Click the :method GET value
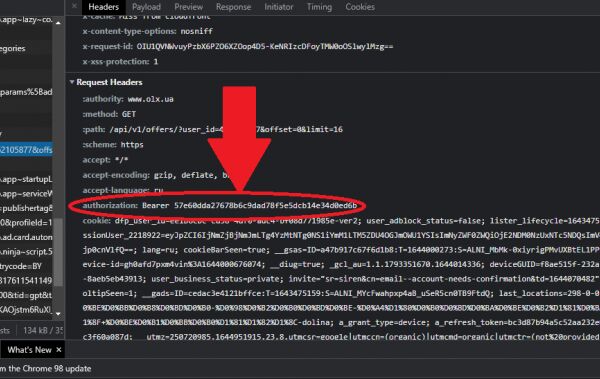This screenshot has width=600, height=379. [x=129, y=114]
